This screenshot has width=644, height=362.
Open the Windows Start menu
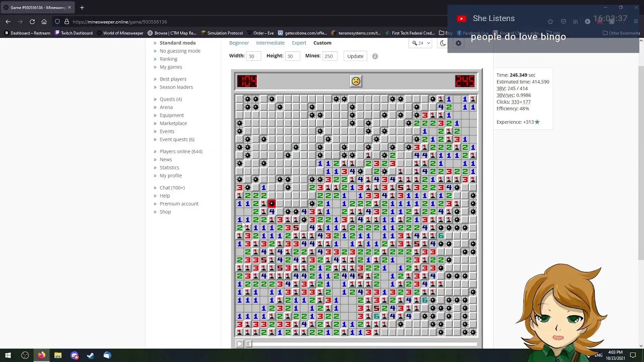(x=8, y=355)
